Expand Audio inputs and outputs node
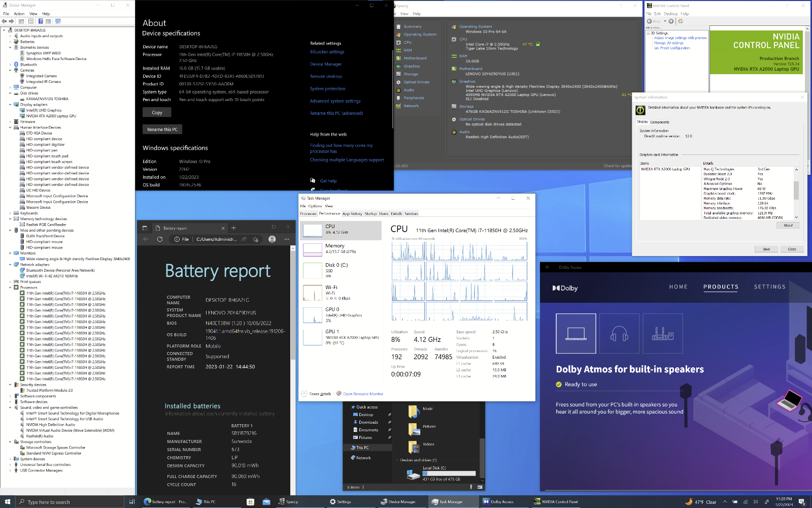 (x=10, y=36)
